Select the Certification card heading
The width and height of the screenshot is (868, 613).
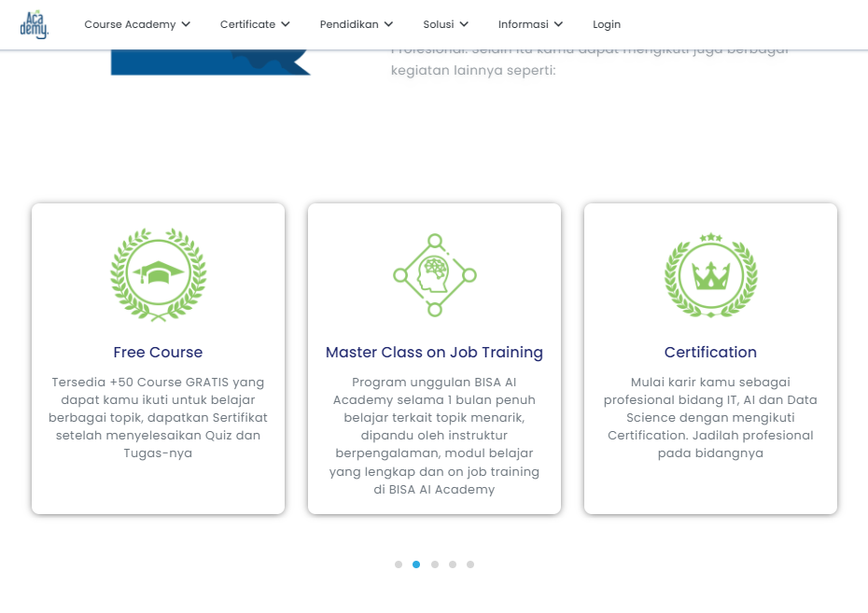[x=710, y=353]
